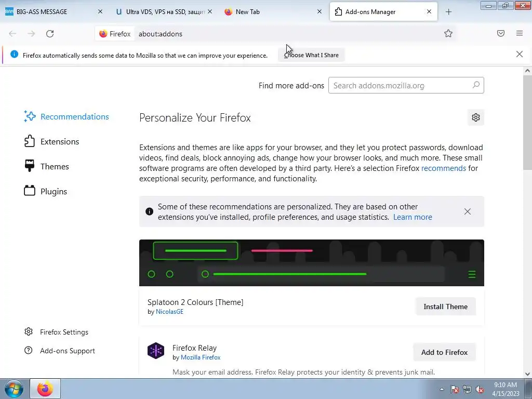
Task: Click the scrollbar down arrow
Action: [x=527, y=374]
